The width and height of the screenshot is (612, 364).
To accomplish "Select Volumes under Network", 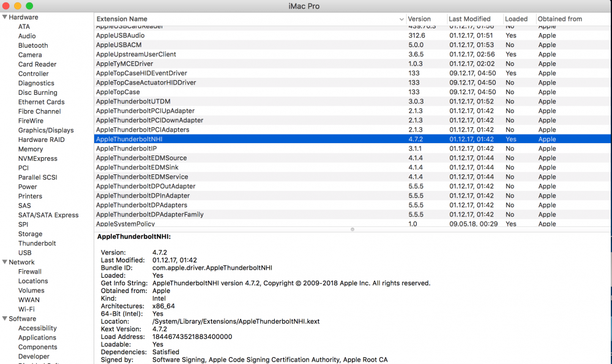I will (31, 290).
